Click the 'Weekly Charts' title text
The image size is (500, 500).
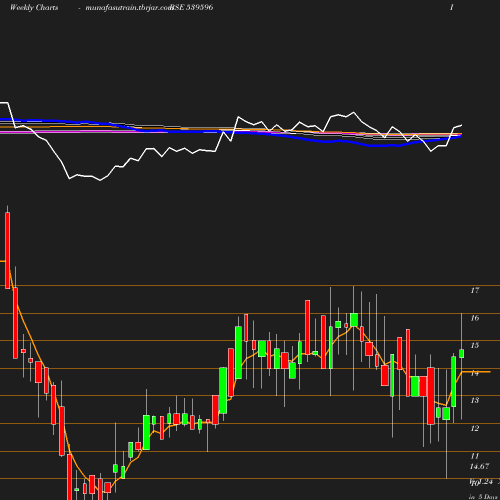[x=34, y=7]
